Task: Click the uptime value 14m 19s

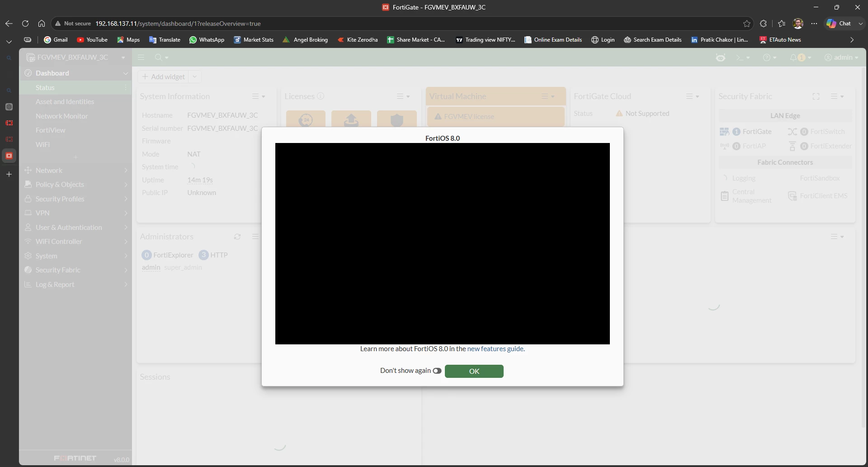Action: [x=200, y=180]
